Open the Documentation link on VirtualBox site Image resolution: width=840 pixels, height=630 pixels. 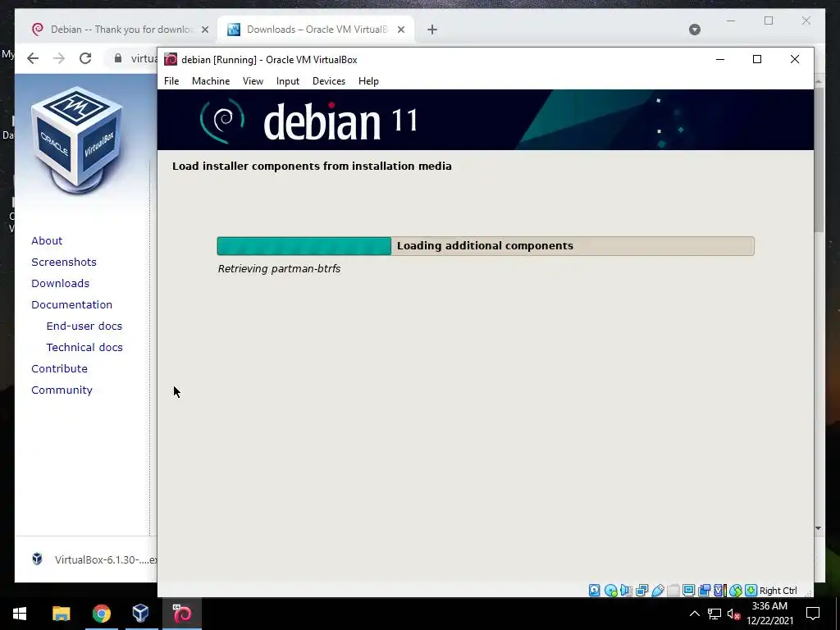72,305
